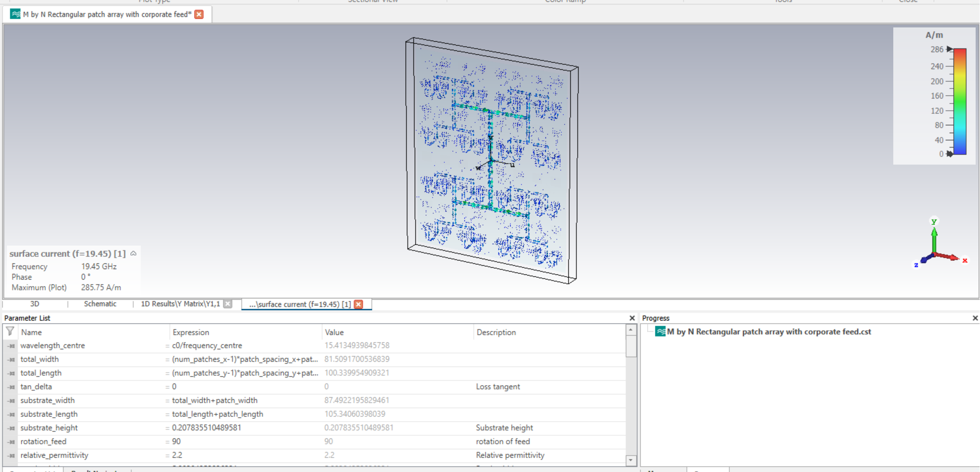Screen dimensions: 980x472
Task: Select the project item in Progress tree
Action: (769, 332)
